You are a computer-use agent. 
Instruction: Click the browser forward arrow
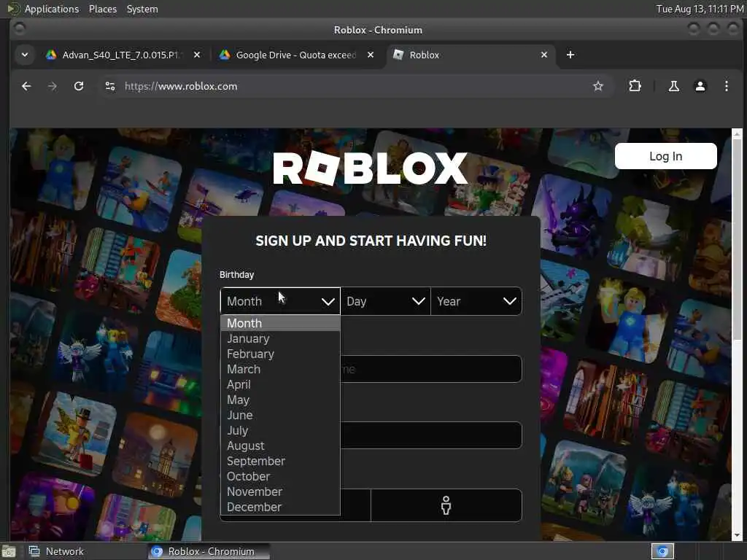(53, 86)
